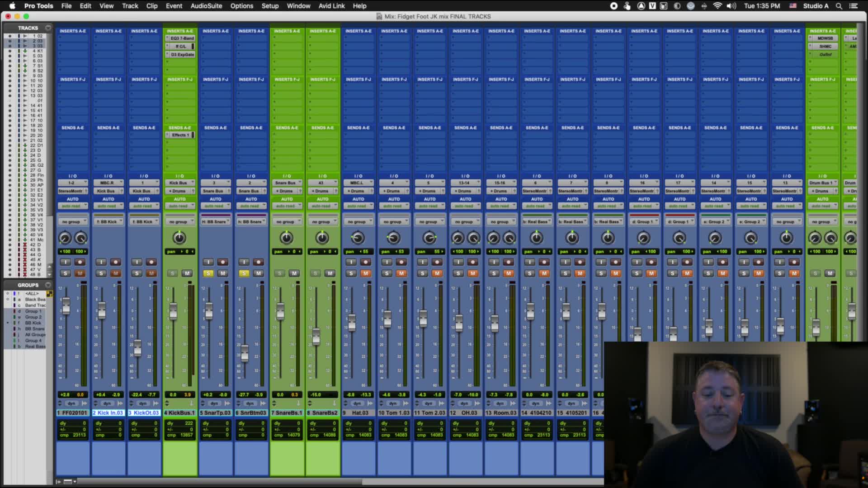Image resolution: width=868 pixels, height=488 pixels.
Task: Enable input monitoring on FF020101 track
Action: coord(66,262)
